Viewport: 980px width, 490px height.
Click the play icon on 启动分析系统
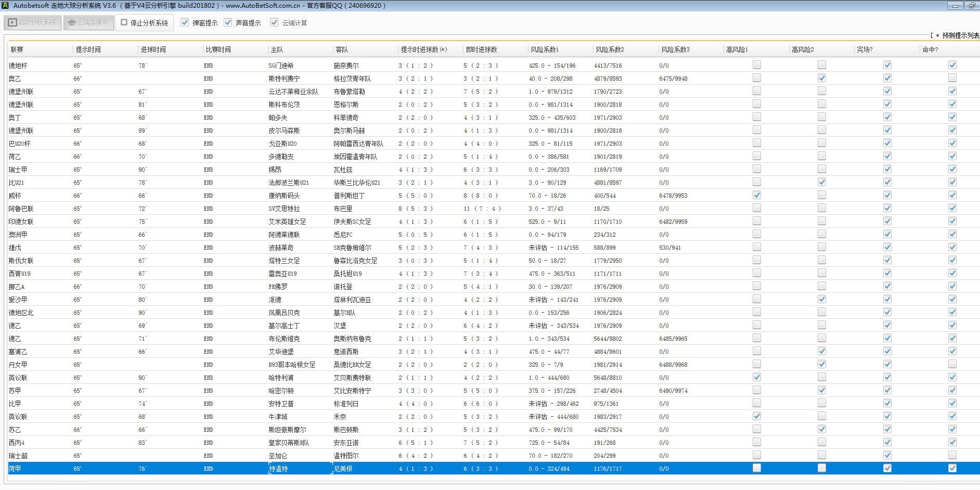point(12,23)
